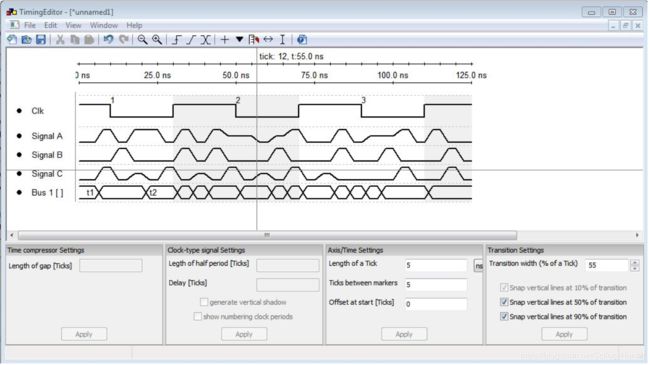Select the bus crossing transition tool
Viewport: 650px width, 365px height.
pos(206,39)
